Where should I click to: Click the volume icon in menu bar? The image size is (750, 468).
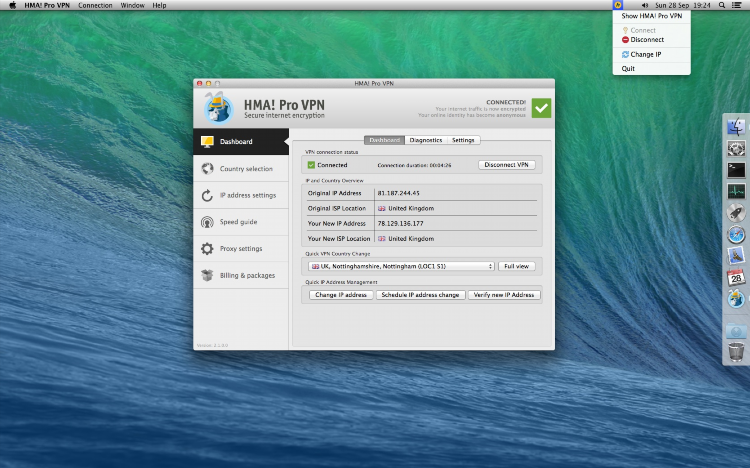(x=644, y=5)
